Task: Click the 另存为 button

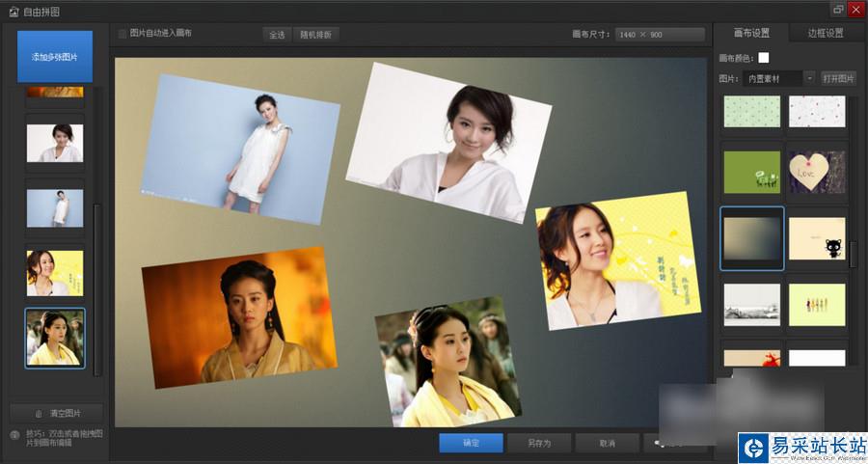Action: coord(539,443)
